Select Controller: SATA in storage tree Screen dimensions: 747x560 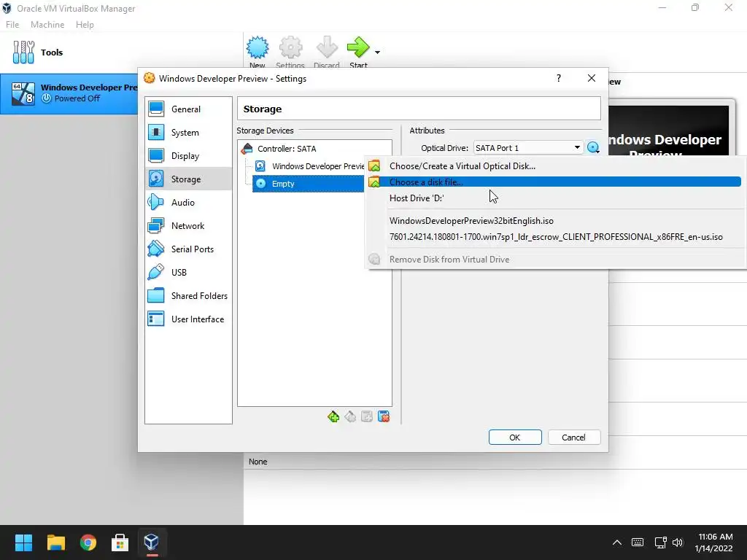pos(287,149)
